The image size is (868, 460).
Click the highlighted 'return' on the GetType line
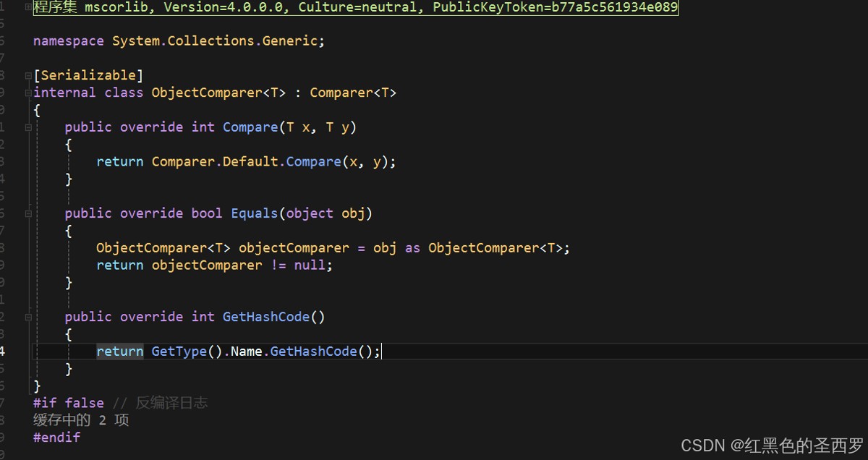(120, 352)
